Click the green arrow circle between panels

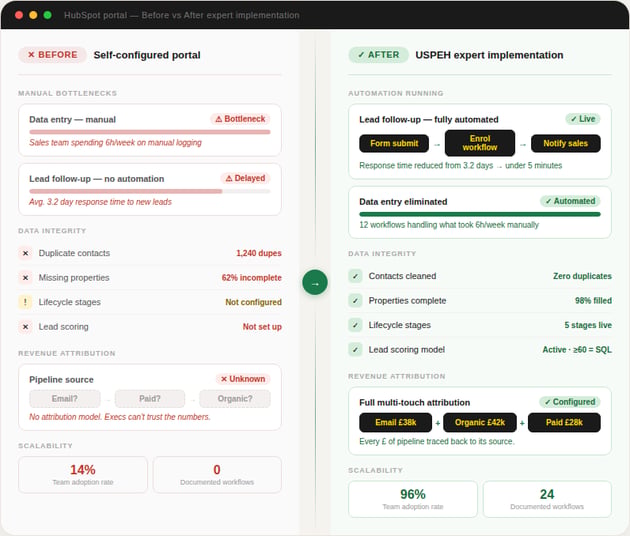click(315, 282)
